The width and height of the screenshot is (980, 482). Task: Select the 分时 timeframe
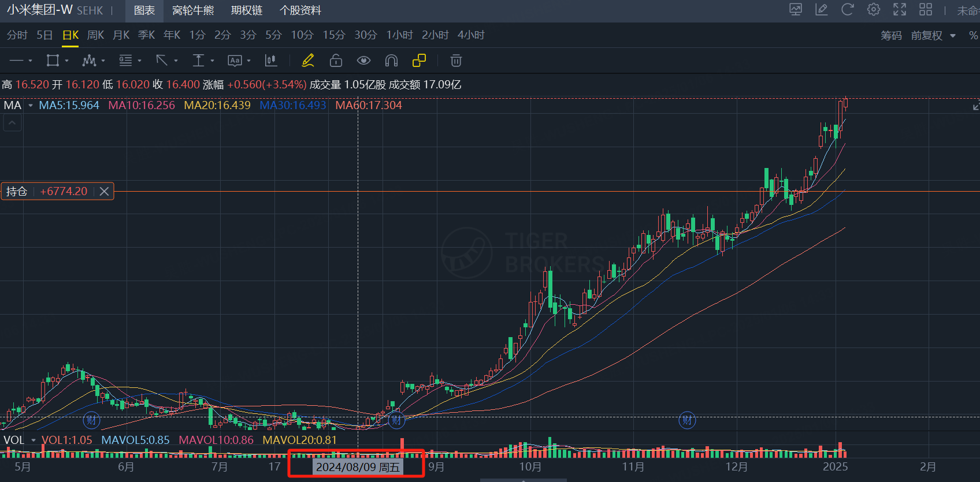17,35
